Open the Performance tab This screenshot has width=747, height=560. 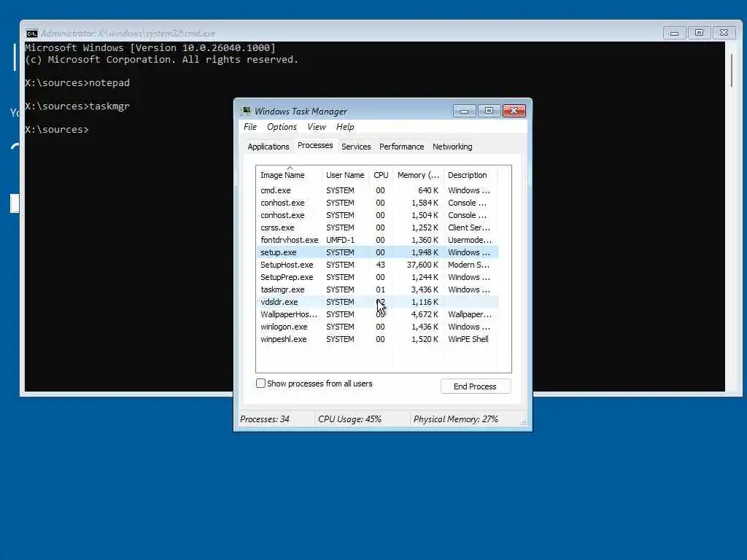tap(402, 147)
